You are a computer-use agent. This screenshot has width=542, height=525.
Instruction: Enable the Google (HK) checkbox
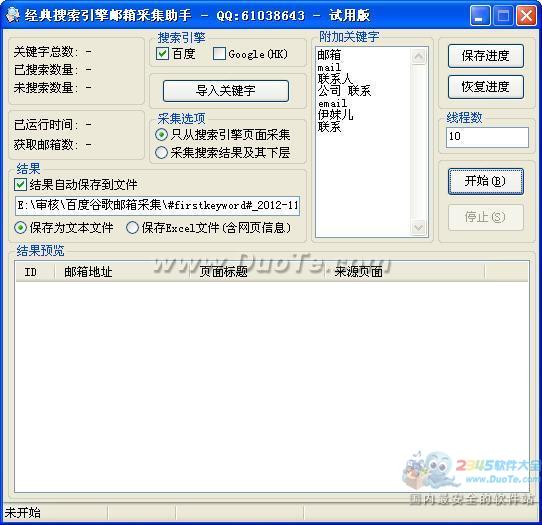(x=219, y=54)
